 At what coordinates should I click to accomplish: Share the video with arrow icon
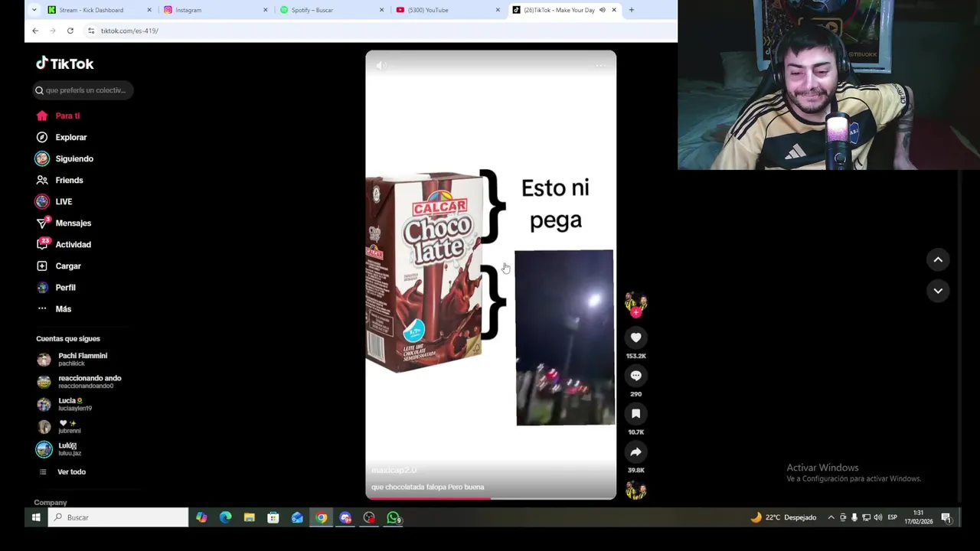coord(635,452)
